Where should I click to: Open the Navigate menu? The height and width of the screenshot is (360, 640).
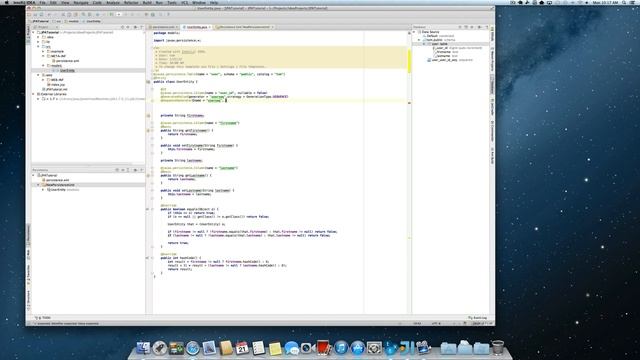[81, 2]
